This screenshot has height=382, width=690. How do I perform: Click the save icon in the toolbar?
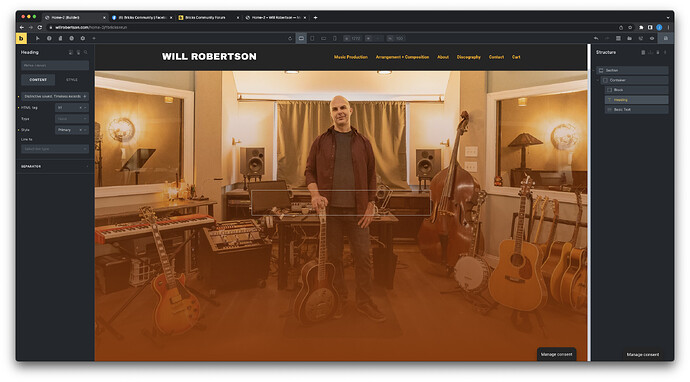coord(665,38)
